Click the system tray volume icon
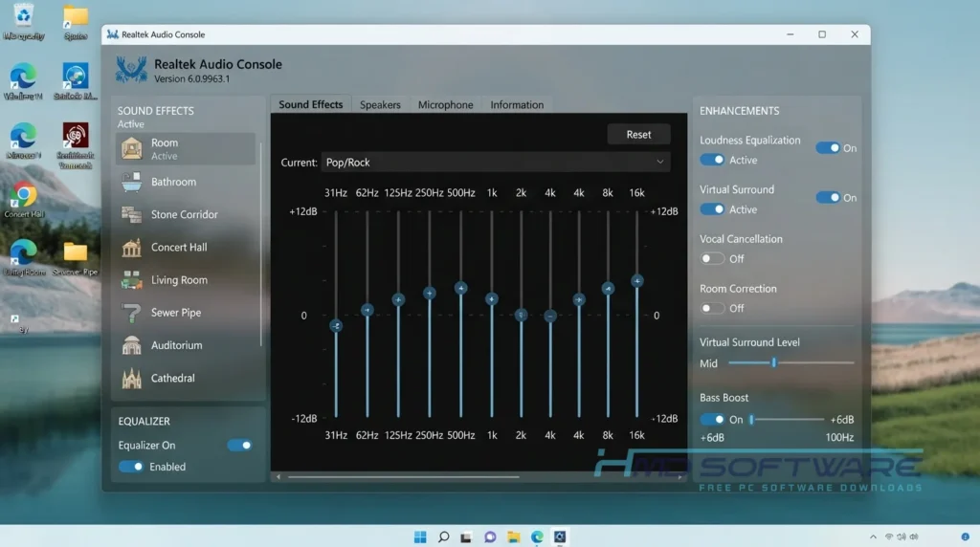The width and height of the screenshot is (980, 547). coord(914,537)
